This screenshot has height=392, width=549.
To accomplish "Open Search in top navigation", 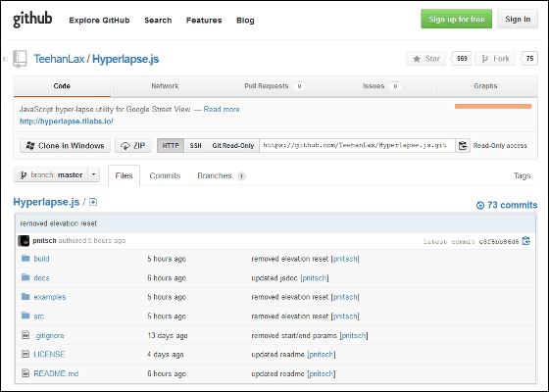I will [x=158, y=21].
